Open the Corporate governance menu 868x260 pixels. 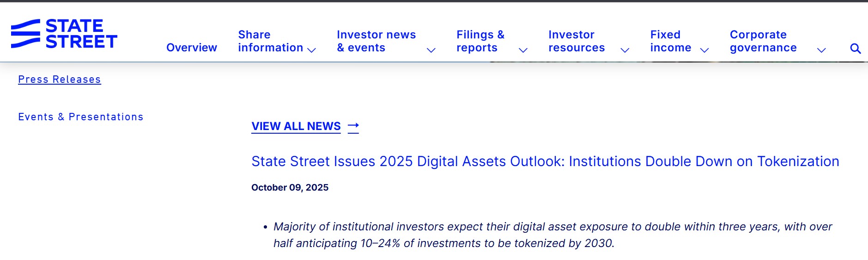(763, 41)
